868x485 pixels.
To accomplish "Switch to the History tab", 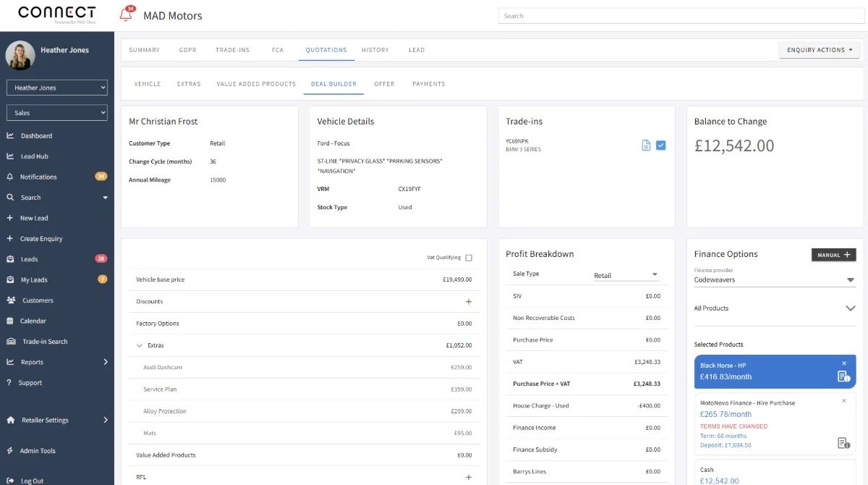I will [x=375, y=50].
